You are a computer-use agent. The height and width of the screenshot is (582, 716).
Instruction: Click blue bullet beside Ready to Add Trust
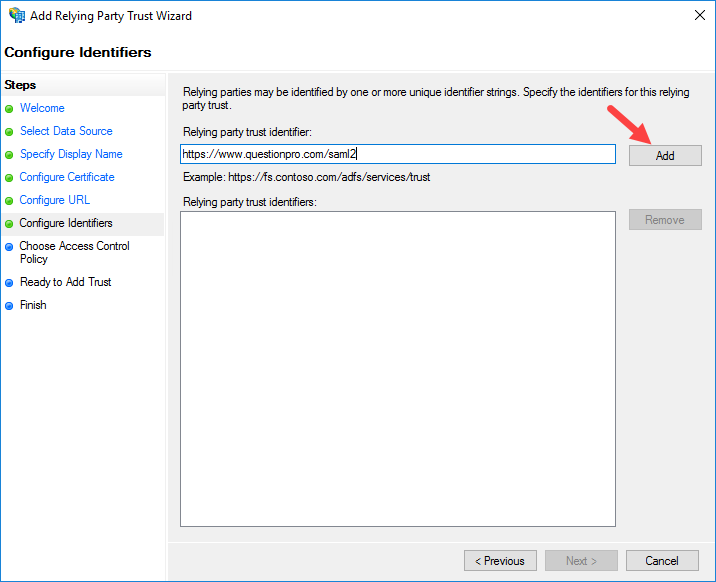coord(10,283)
